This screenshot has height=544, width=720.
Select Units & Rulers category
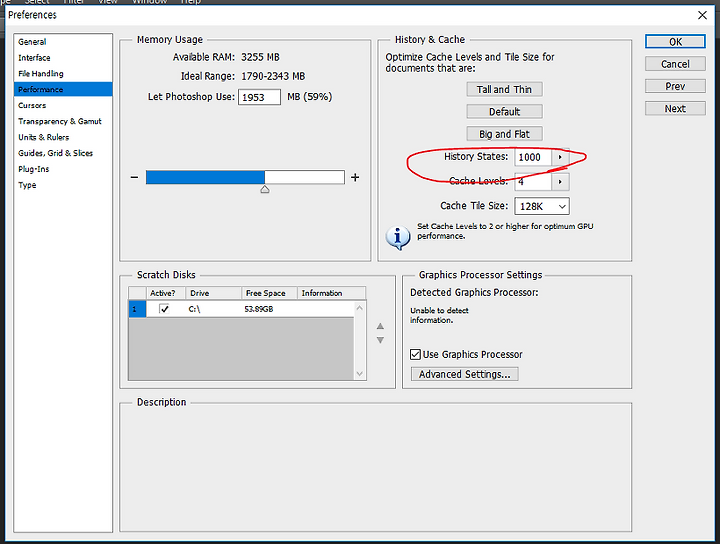click(63, 137)
